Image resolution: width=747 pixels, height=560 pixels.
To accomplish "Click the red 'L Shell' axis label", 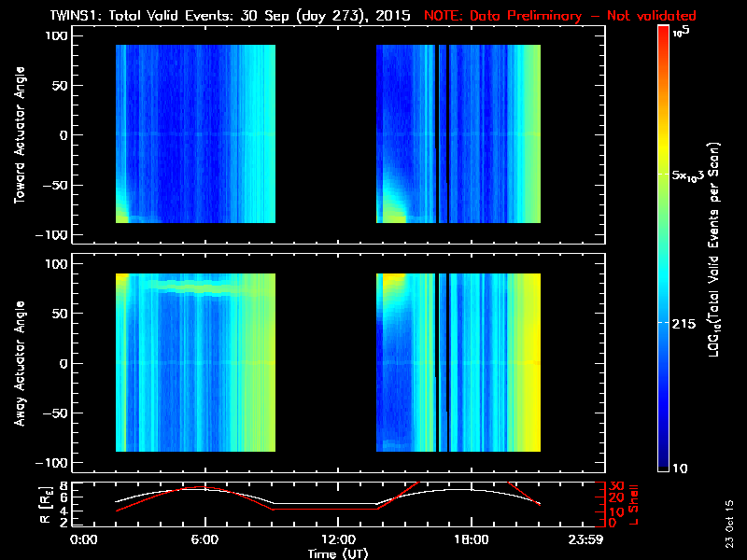I will click(633, 505).
